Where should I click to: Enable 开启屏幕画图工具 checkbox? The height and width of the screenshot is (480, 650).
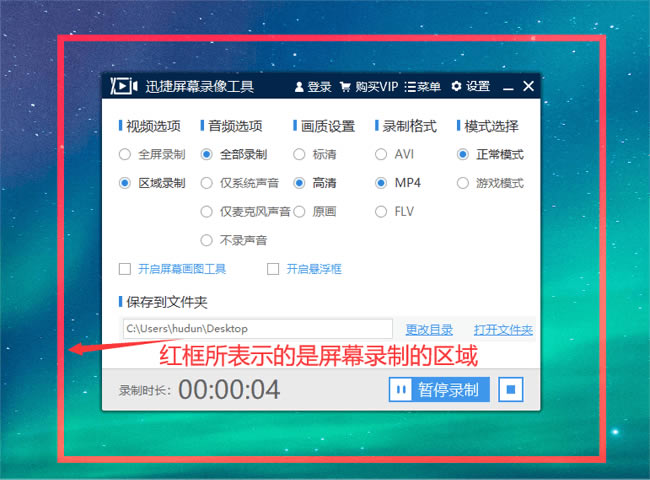click(125, 269)
